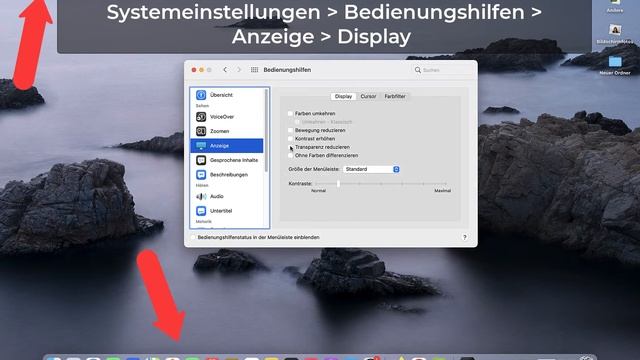Enable Ohne Farben differenzieren checkbox

[290, 156]
